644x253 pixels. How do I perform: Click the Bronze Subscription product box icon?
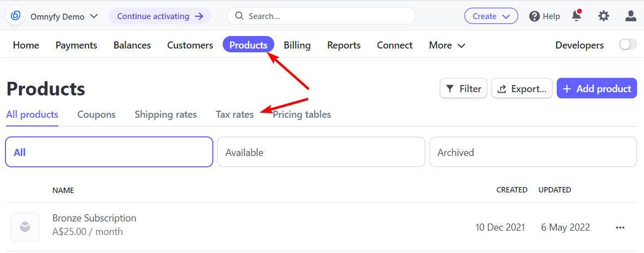coord(25,227)
